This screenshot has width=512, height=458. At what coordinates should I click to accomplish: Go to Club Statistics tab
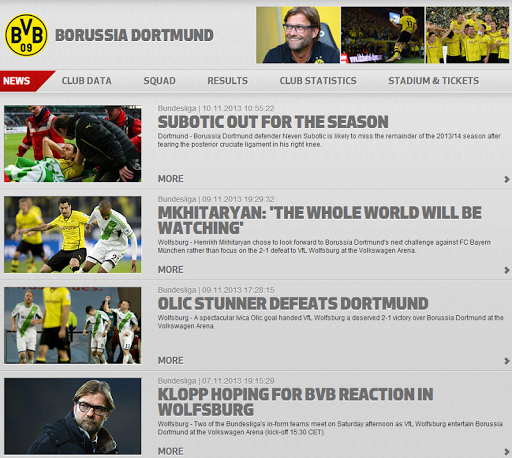click(318, 81)
